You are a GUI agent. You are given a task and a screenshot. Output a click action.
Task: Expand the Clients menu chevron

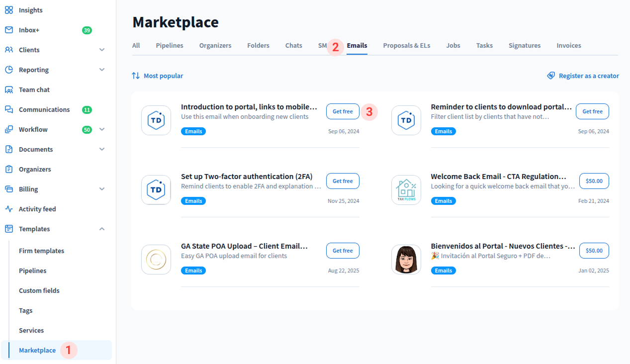(x=102, y=50)
